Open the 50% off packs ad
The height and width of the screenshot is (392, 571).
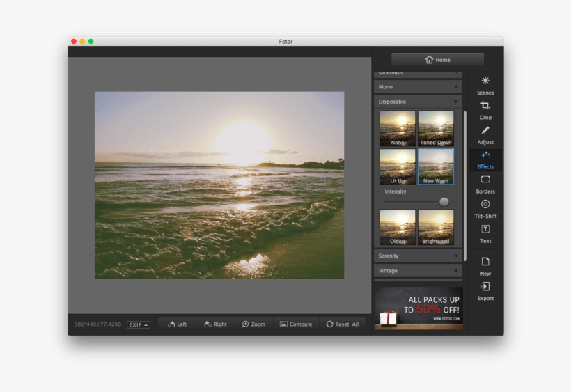(x=419, y=308)
